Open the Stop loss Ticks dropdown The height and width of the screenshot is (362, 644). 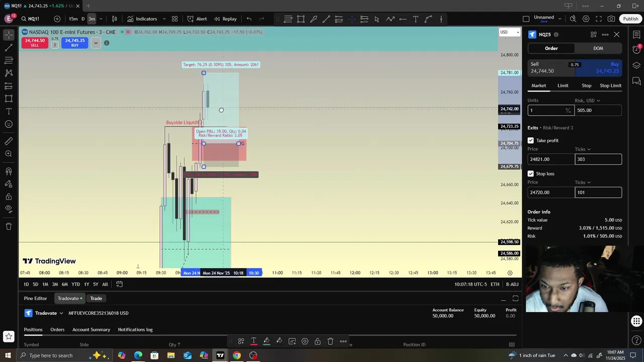583,183
